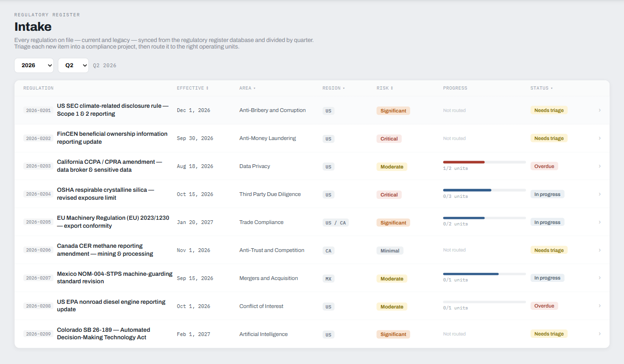Open the row chevron for regulation 2026-0201
Viewport: 624px width, 364px height.
point(599,110)
